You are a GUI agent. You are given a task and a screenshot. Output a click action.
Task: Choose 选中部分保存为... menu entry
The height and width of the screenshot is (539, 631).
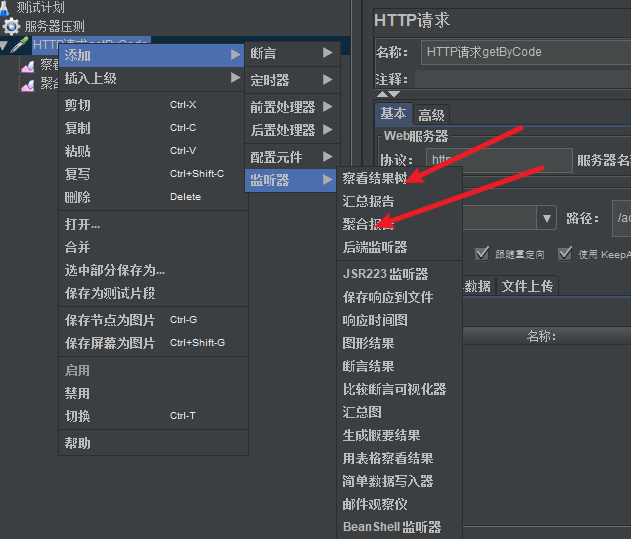(x=153, y=270)
